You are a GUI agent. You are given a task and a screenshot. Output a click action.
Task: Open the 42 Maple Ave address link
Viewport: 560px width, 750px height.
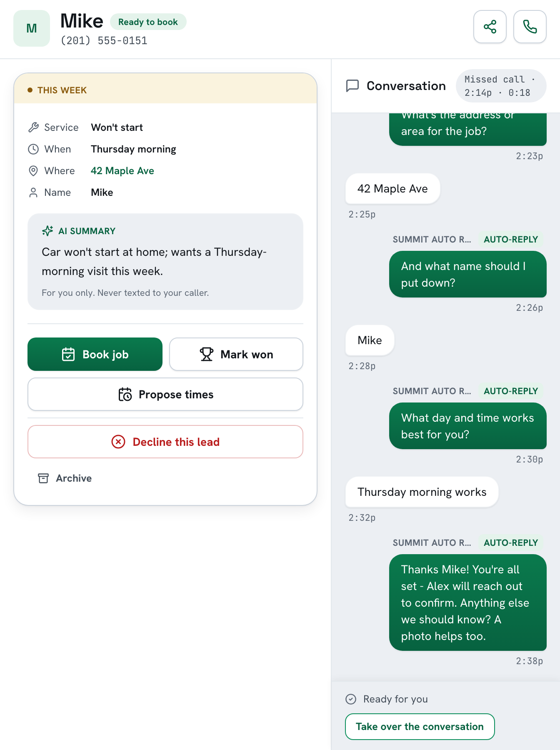[x=122, y=171]
